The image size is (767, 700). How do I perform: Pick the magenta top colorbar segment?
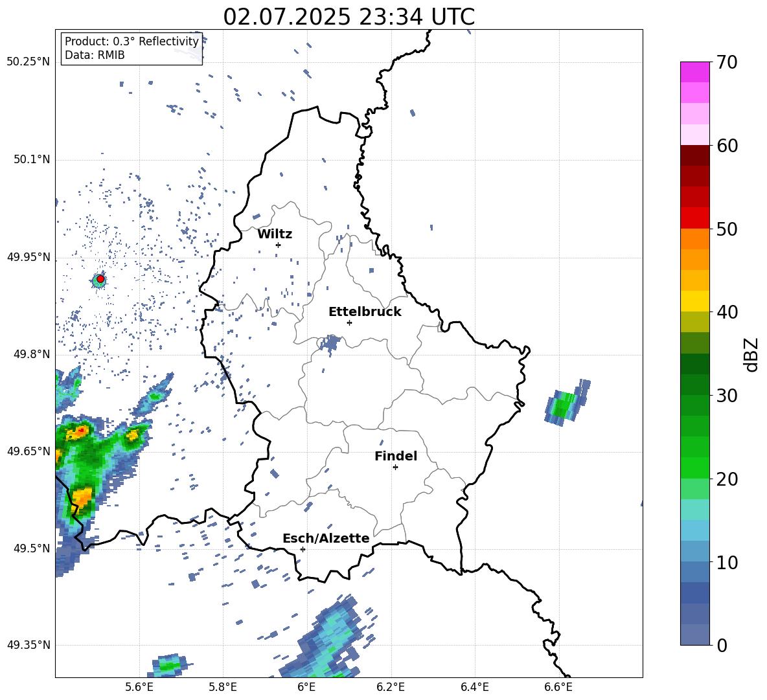click(x=694, y=73)
